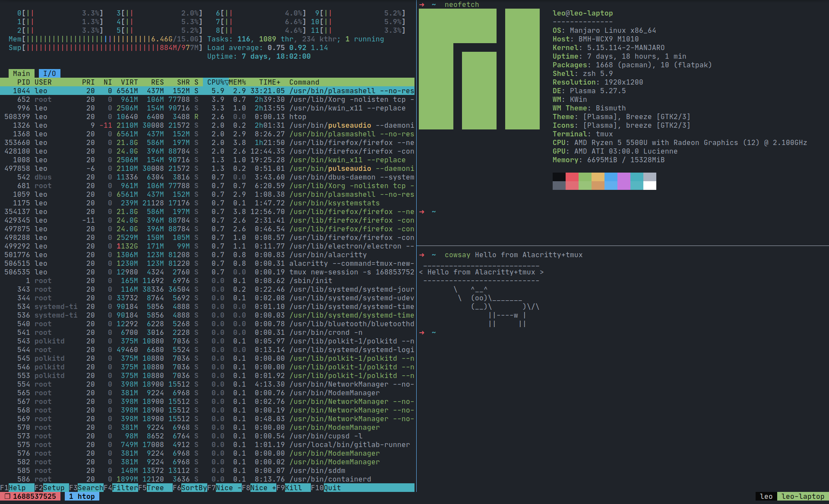
Task: Open F6 SortBy menu in htop
Action: pos(190,488)
